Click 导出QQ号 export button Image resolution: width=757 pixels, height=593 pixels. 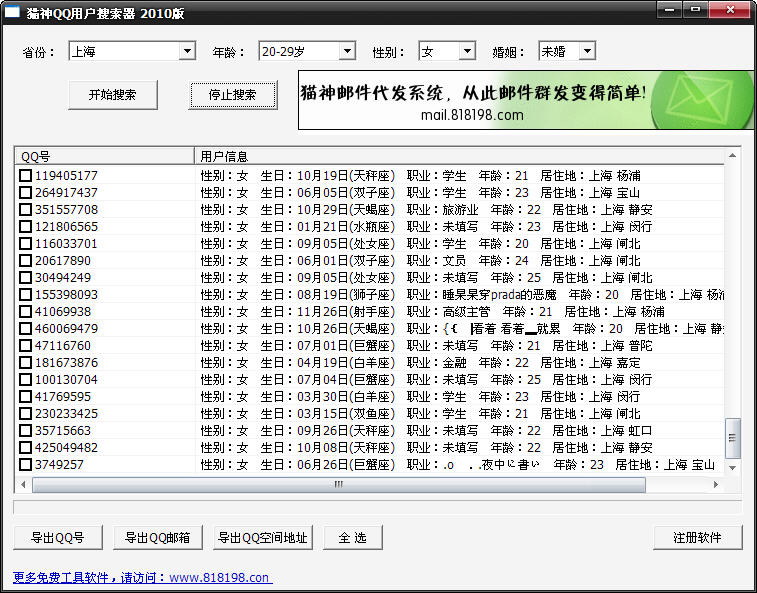(x=58, y=537)
